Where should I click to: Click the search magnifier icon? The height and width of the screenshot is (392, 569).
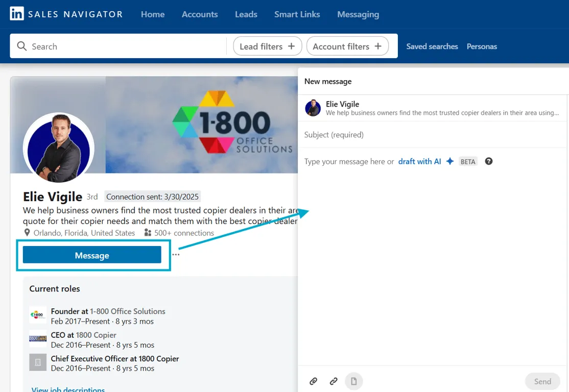pos(22,46)
